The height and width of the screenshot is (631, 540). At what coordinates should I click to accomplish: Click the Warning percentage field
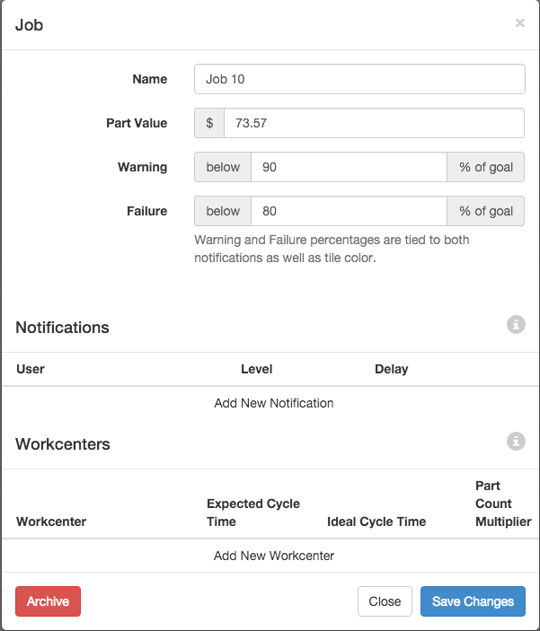(349, 167)
